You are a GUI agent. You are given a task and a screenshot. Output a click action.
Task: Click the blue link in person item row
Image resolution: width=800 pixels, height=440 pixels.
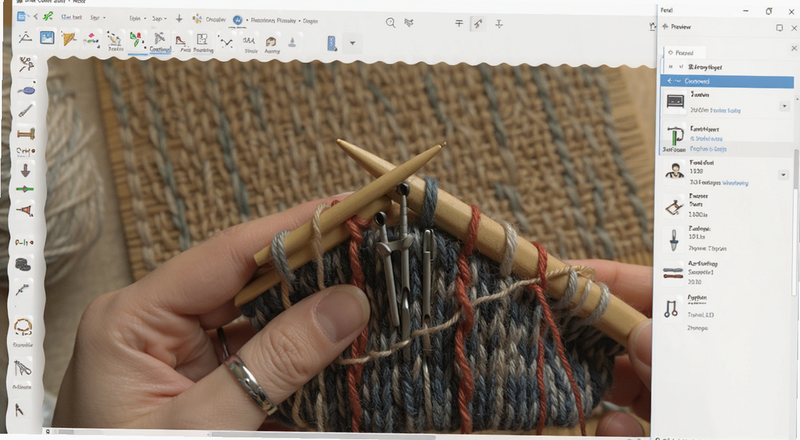[x=735, y=183]
